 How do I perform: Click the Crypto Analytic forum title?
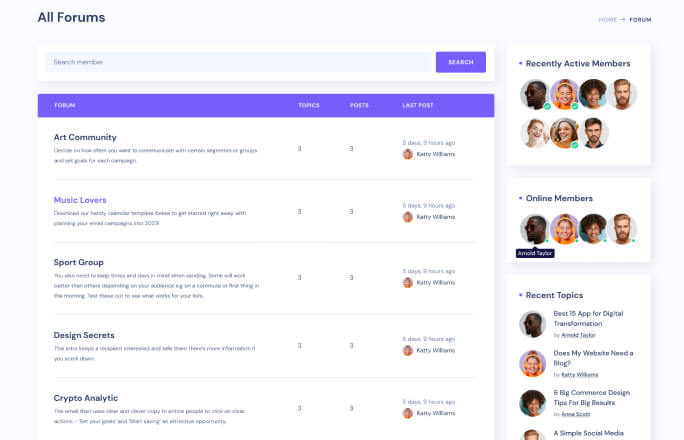click(86, 398)
